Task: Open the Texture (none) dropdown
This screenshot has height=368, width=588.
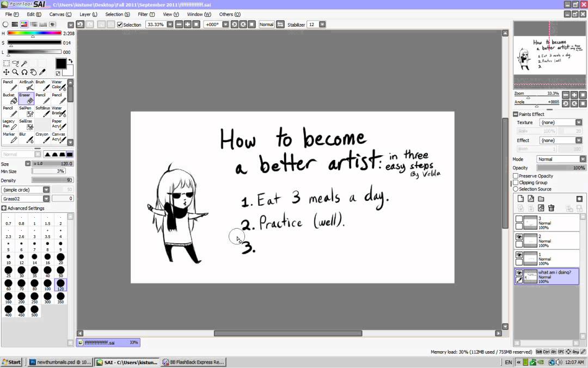Action: tap(579, 122)
